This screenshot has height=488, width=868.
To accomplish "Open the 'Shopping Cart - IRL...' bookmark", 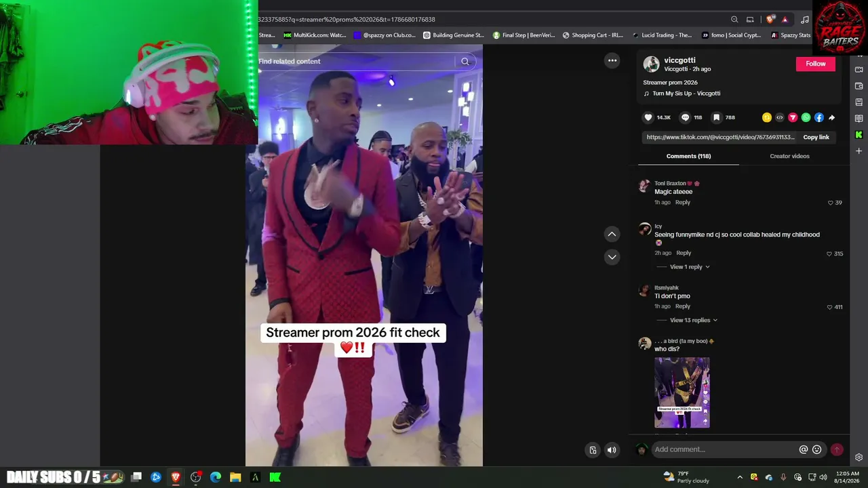I will pos(593,35).
